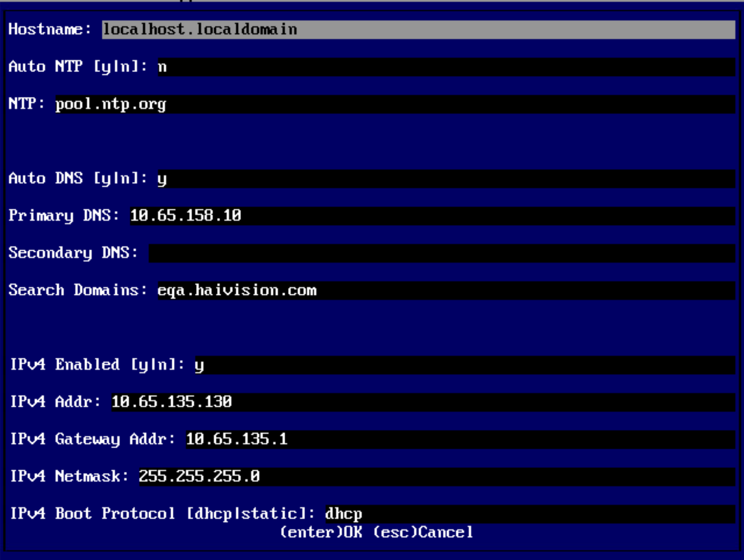Click the NTP field showing pool.ntp.org

point(111,103)
